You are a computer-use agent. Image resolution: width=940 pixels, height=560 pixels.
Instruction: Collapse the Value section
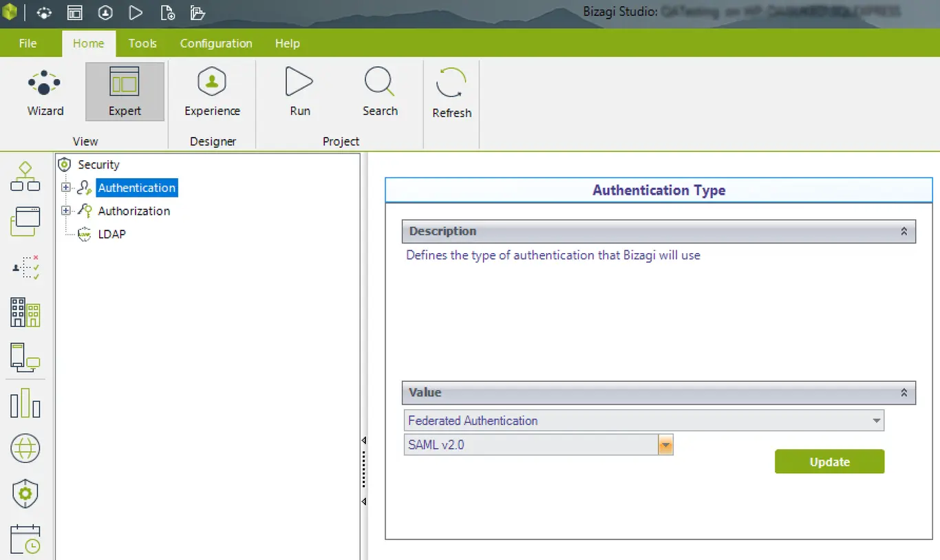click(x=904, y=392)
